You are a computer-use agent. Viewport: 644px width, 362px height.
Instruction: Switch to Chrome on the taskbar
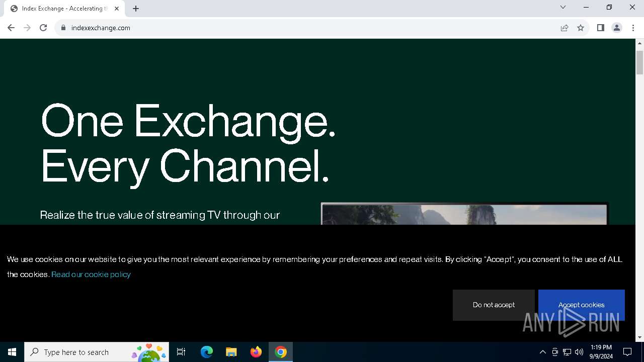point(281,352)
